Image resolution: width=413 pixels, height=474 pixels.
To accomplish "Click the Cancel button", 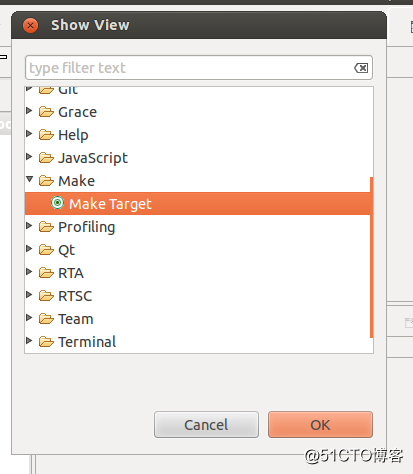I will (x=206, y=424).
